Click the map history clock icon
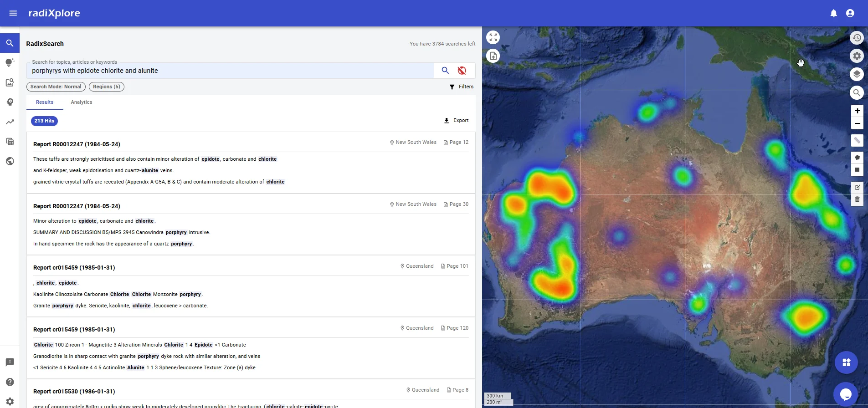This screenshot has height=408, width=868. pyautogui.click(x=857, y=38)
